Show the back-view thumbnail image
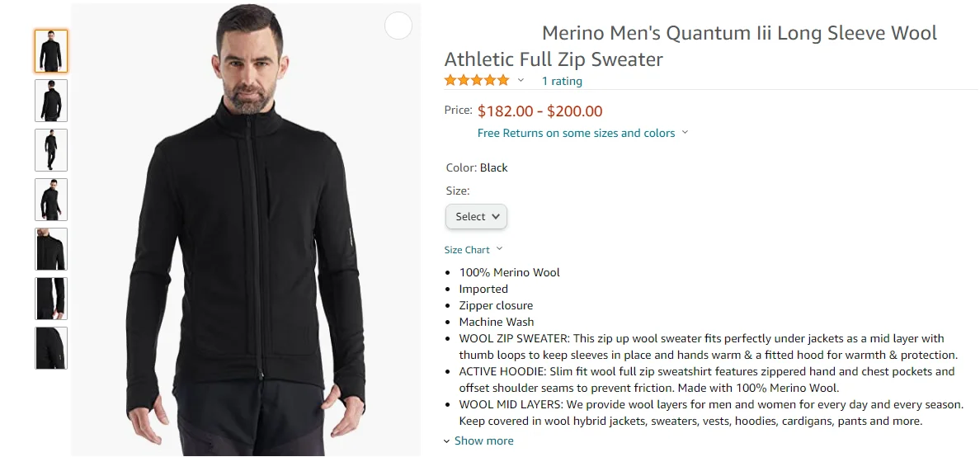Screen dimensions: 980x457 tap(51, 101)
